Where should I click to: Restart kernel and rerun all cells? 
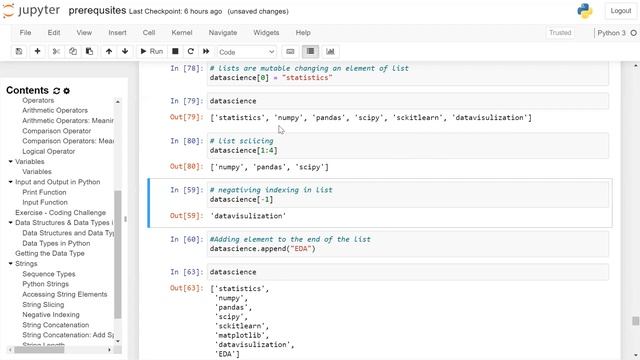click(206, 51)
